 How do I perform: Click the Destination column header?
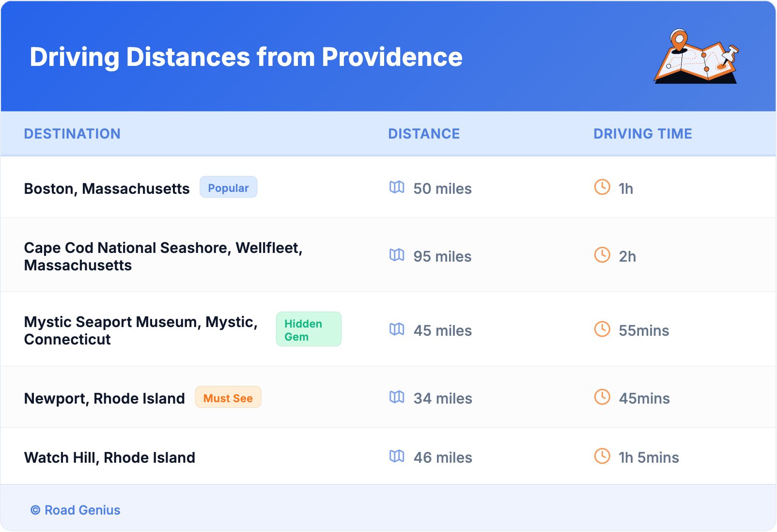pos(72,134)
